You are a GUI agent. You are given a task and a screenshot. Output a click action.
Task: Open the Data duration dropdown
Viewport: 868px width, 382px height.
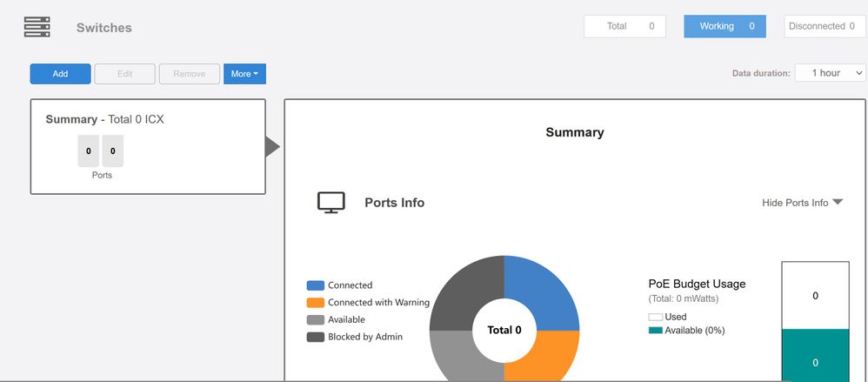(x=830, y=73)
